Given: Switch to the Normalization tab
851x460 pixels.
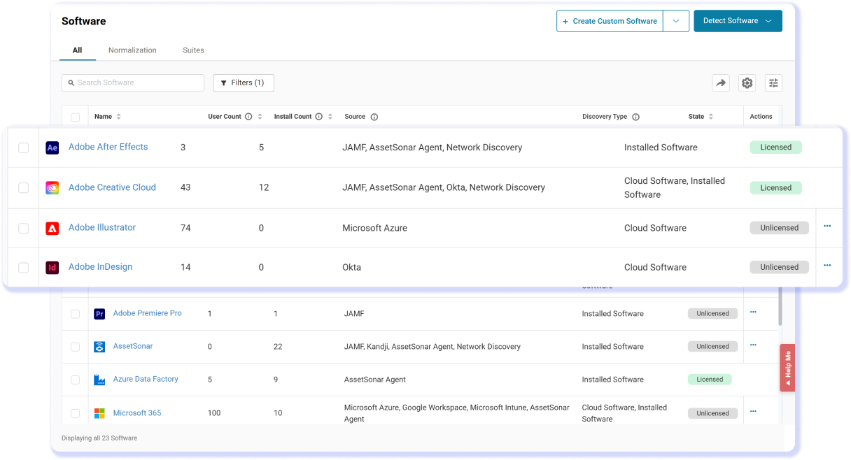Looking at the screenshot, I should (132, 50).
